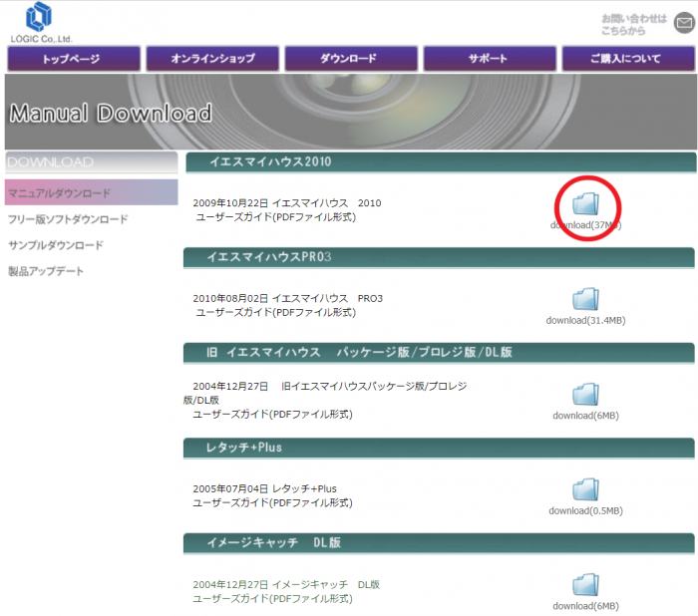Click folder icon for イエスマイハウス PRO3 manual
Viewport: 698px width, 616px height.
[x=585, y=299]
